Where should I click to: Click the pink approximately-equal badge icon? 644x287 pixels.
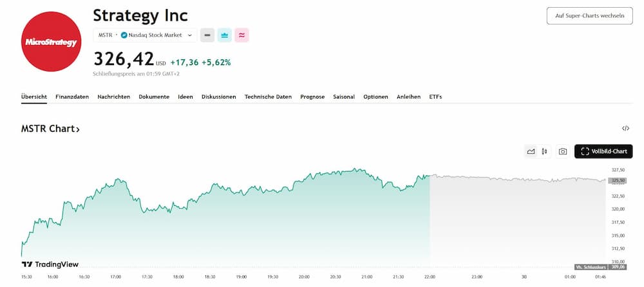tap(242, 35)
